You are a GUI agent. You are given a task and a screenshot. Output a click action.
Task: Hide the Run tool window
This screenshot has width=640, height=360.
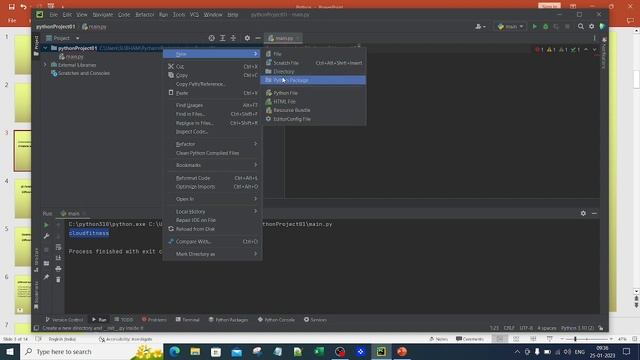tap(594, 213)
